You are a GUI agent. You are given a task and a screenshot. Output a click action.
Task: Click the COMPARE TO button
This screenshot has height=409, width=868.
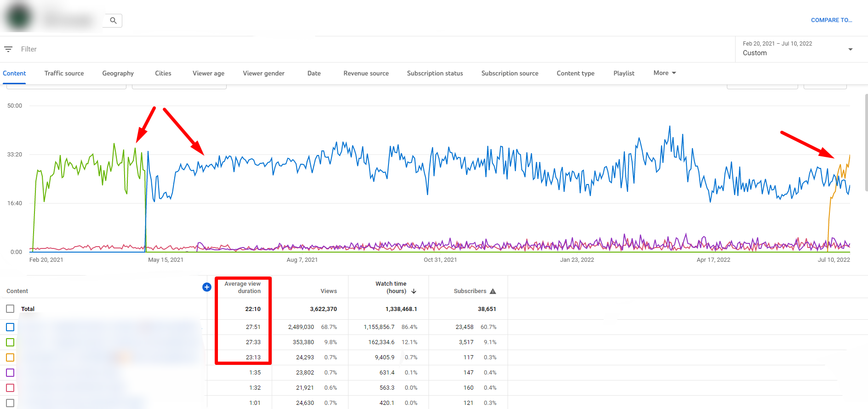click(831, 20)
